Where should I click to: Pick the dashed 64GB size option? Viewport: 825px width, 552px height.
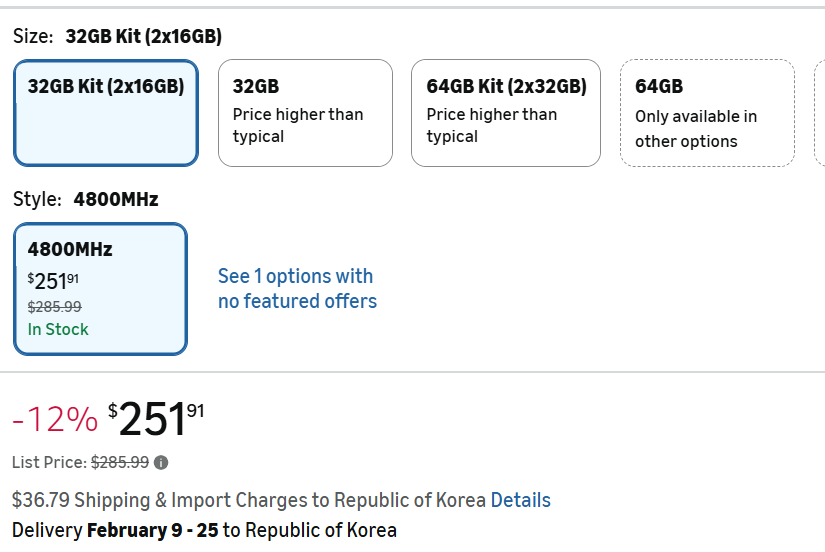(x=707, y=112)
